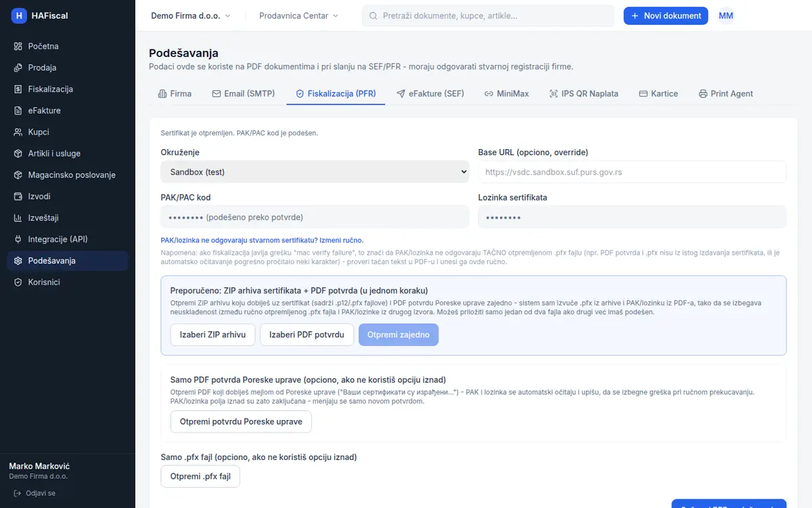Go to Izveštaji reports
This screenshot has width=812, height=508.
pos(68,217)
